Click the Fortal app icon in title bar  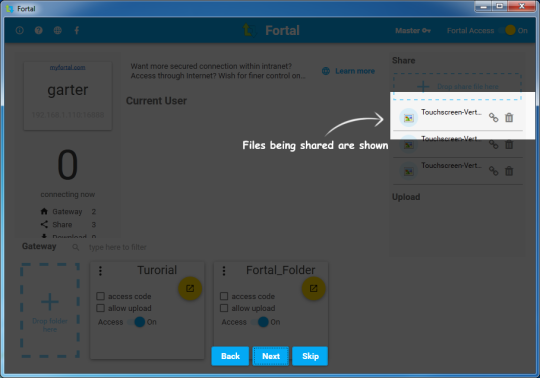[x=10, y=8]
